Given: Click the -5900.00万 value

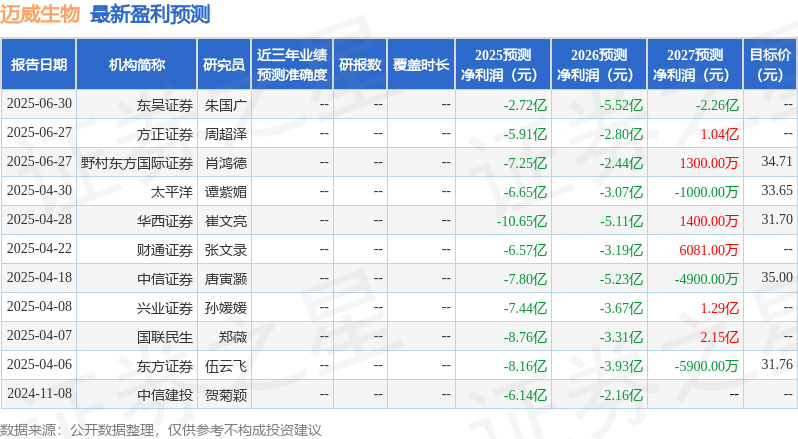Looking at the screenshot, I should pyautogui.click(x=706, y=366).
